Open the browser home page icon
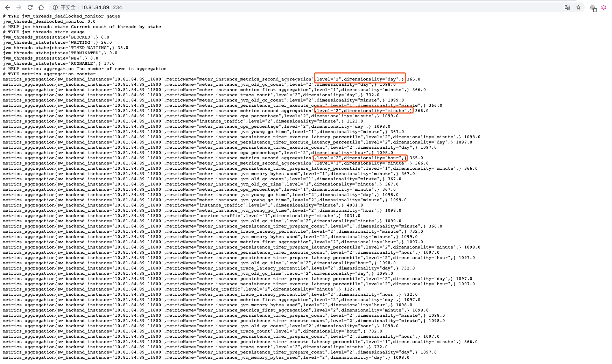 [41, 7]
